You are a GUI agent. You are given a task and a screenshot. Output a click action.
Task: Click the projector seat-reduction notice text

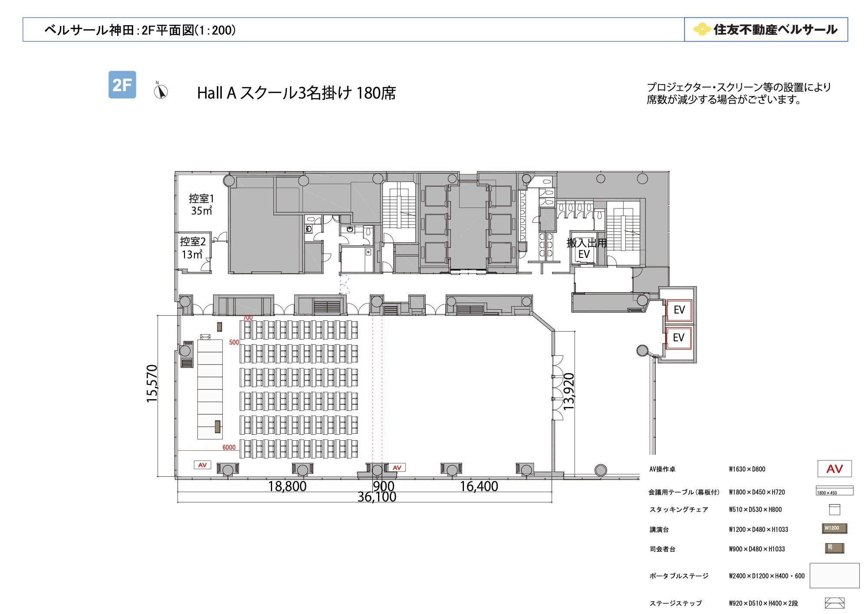tap(739, 93)
